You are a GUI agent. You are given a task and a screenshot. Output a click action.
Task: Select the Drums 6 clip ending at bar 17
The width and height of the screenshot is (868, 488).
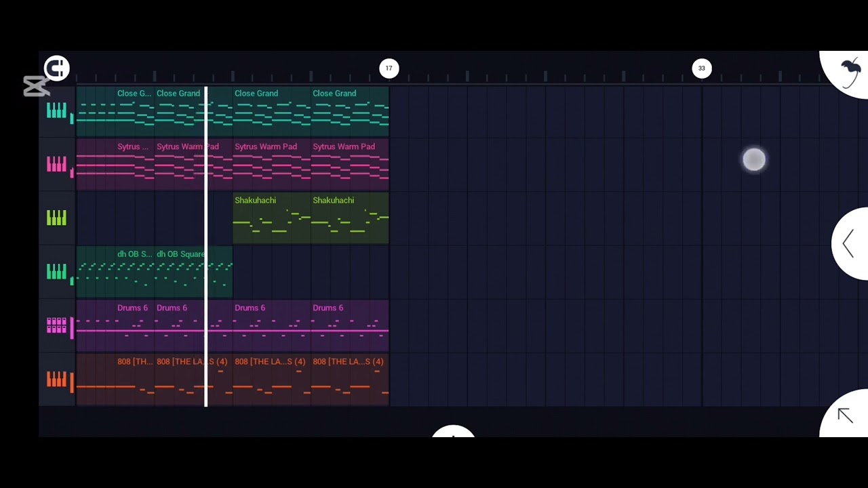(350, 326)
